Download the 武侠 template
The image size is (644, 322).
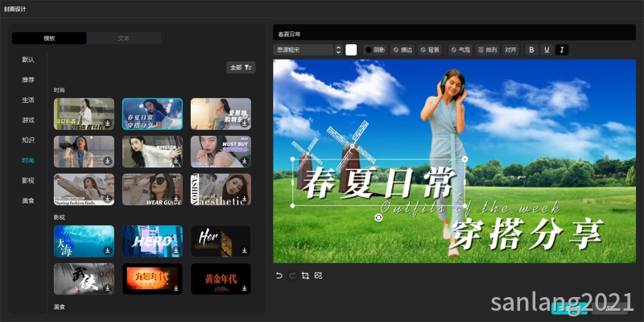(x=108, y=288)
